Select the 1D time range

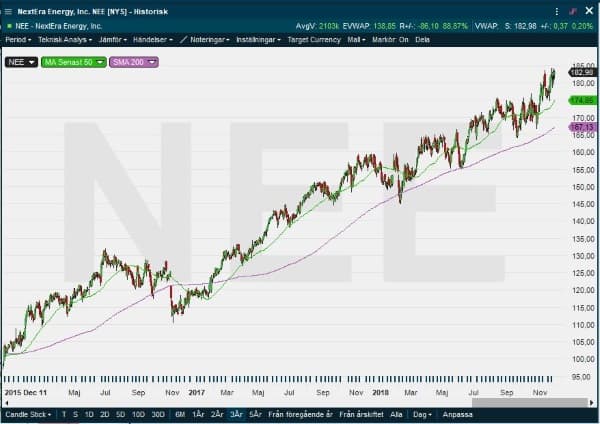89,414
